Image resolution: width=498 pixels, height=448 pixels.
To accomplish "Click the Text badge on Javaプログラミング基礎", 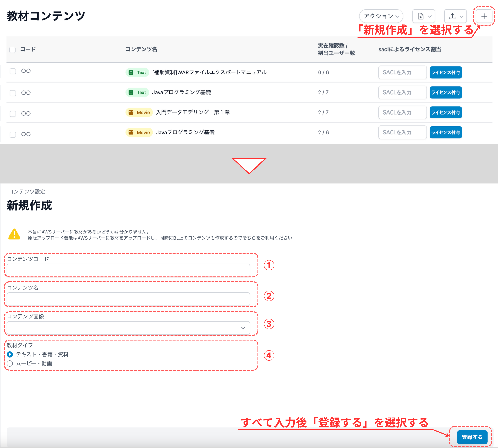I will coord(137,92).
